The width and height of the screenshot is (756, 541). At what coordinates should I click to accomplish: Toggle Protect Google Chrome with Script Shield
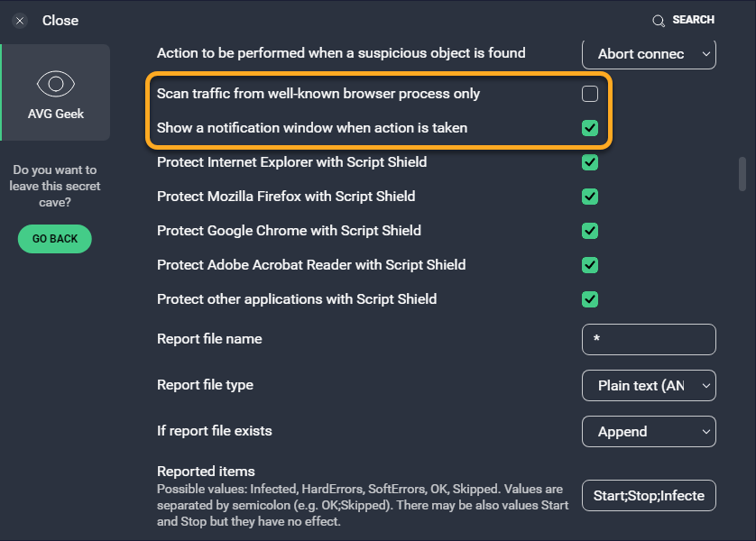tap(590, 231)
